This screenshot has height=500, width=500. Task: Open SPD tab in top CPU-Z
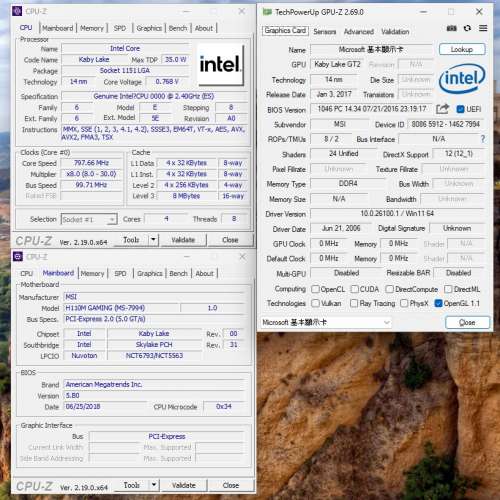[x=120, y=28]
